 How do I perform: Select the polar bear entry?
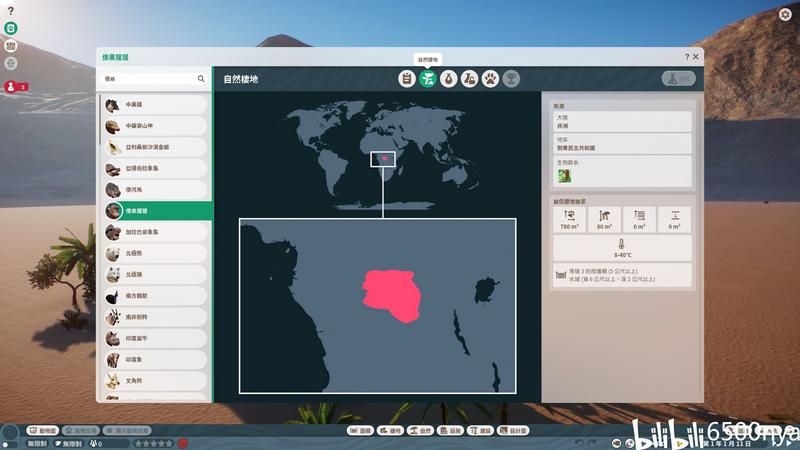155,254
